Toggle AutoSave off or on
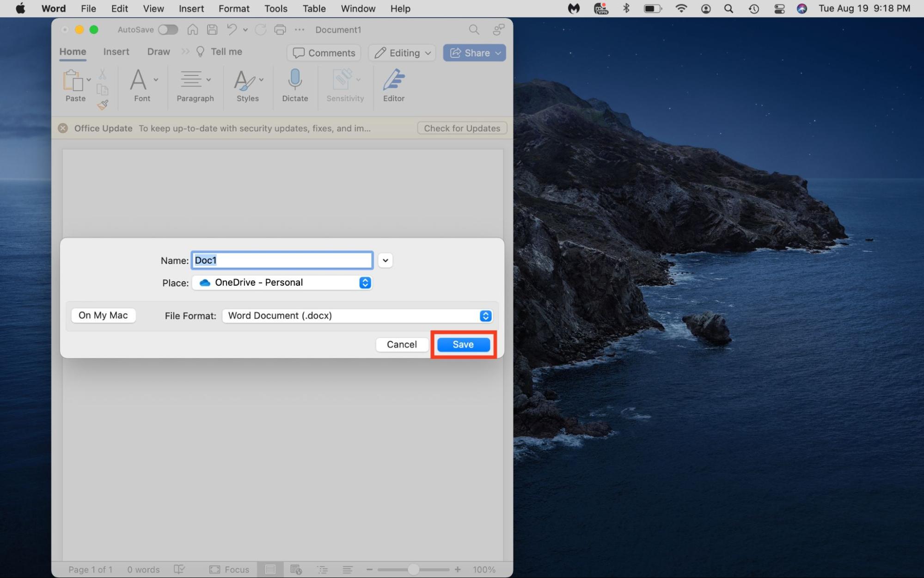924x578 pixels. [168, 29]
